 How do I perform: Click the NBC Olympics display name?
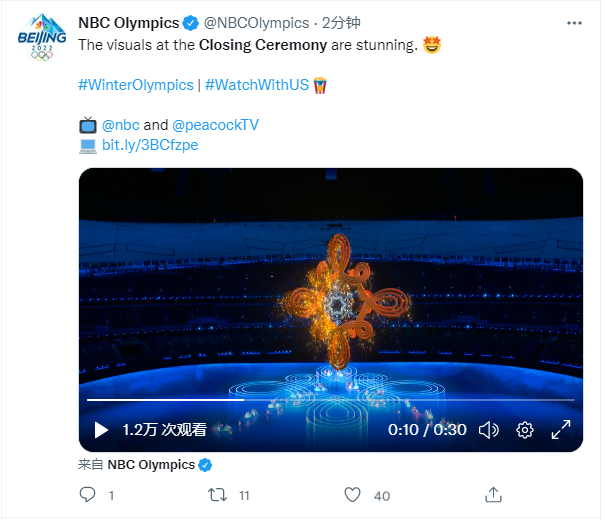(129, 23)
